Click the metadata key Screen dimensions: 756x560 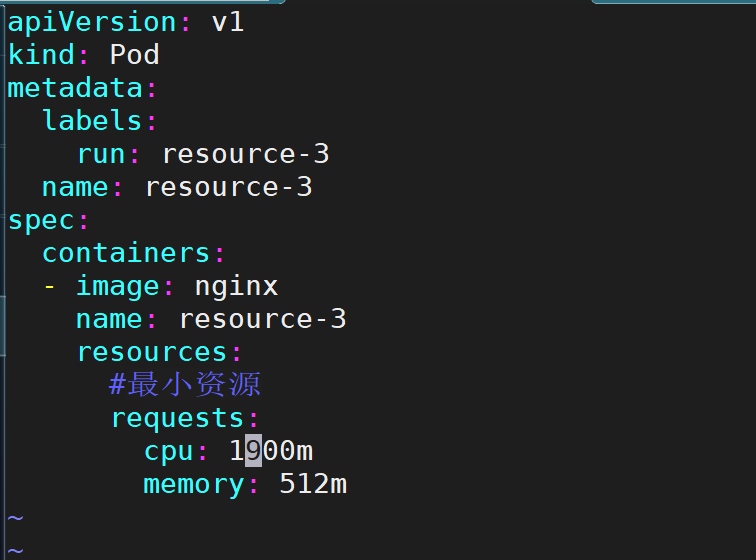tap(75, 88)
